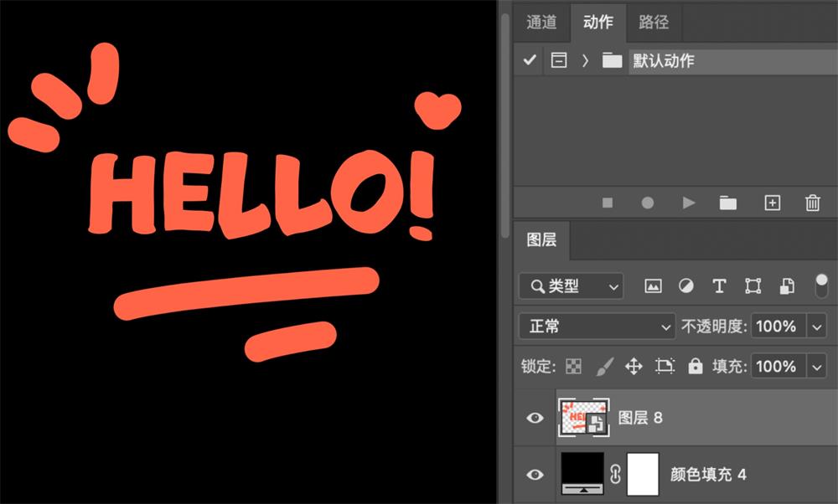Image resolution: width=838 pixels, height=504 pixels.
Task: Switch to the 动作 tab
Action: click(598, 23)
